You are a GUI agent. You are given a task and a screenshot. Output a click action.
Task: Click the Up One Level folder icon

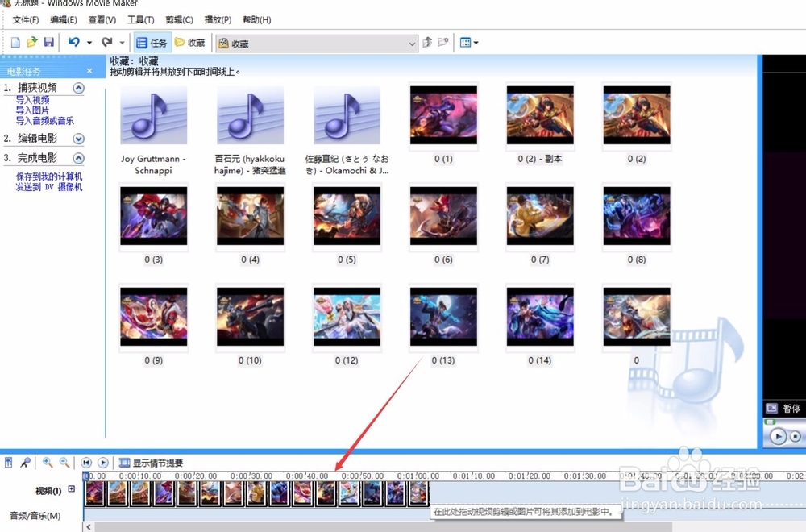pos(427,43)
